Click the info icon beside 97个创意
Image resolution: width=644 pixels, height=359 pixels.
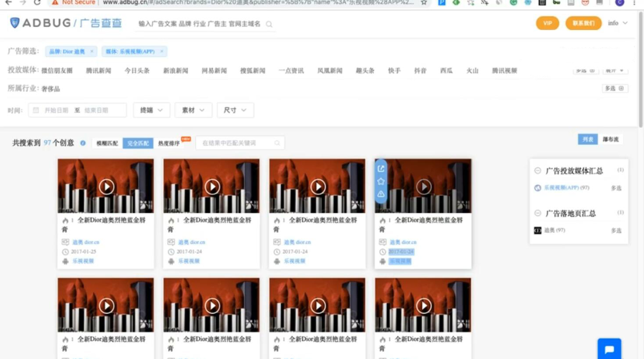83,143
